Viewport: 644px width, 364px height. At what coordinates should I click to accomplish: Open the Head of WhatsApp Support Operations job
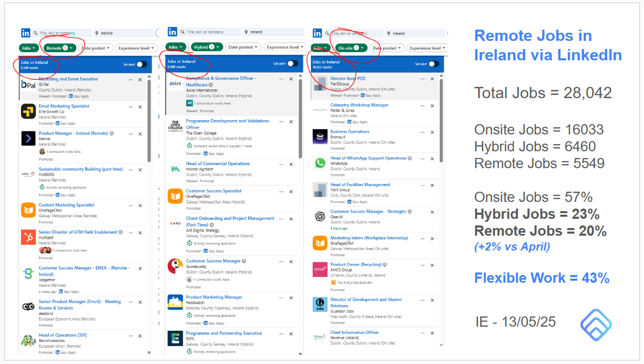[x=369, y=158]
